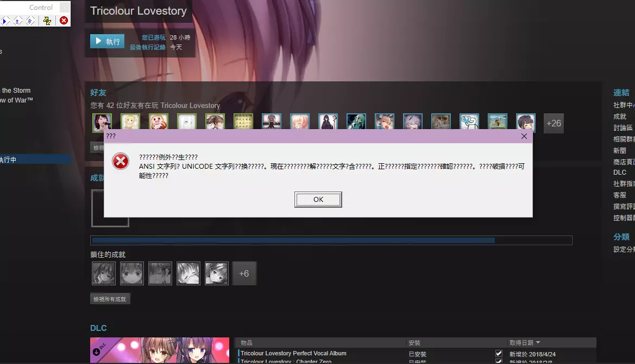Toggle Chapter Zero DLC checkbox
This screenshot has height=364, width=635.
click(x=499, y=361)
